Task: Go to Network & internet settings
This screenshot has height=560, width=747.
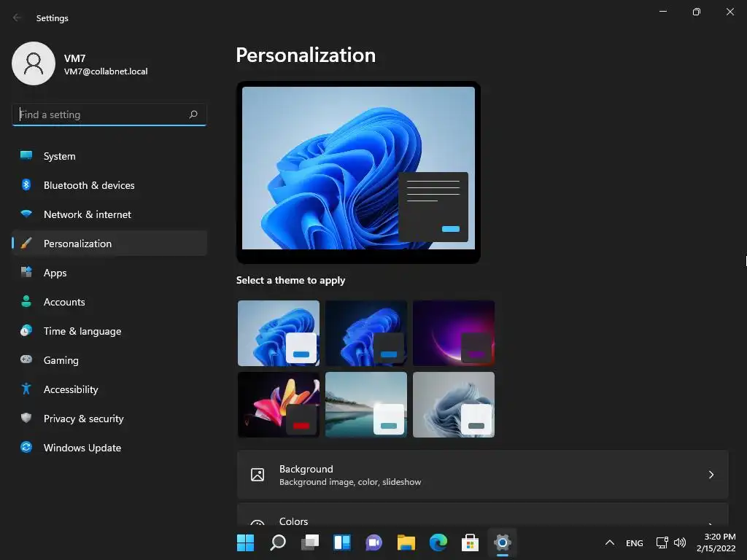Action: pyautogui.click(x=109, y=214)
